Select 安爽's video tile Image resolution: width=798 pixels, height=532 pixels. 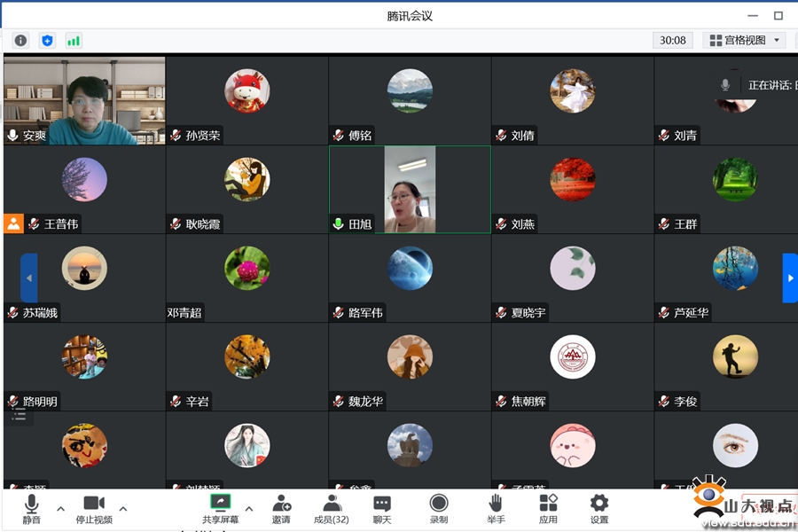tap(84, 101)
